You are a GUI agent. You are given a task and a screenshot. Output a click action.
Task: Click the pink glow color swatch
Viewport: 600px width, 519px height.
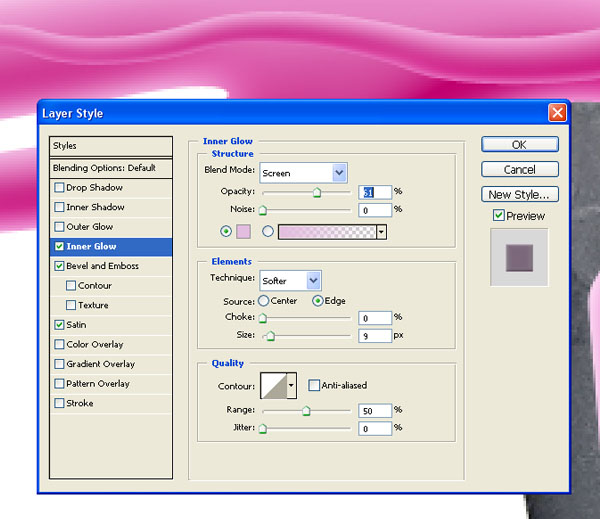click(243, 232)
